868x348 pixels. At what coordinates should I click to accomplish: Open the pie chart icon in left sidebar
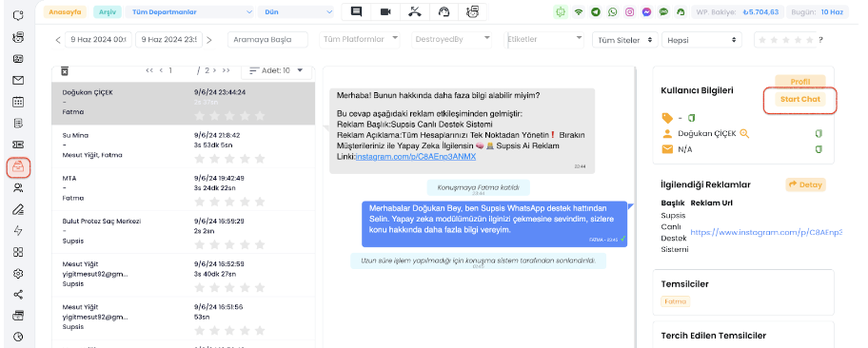coord(18,336)
